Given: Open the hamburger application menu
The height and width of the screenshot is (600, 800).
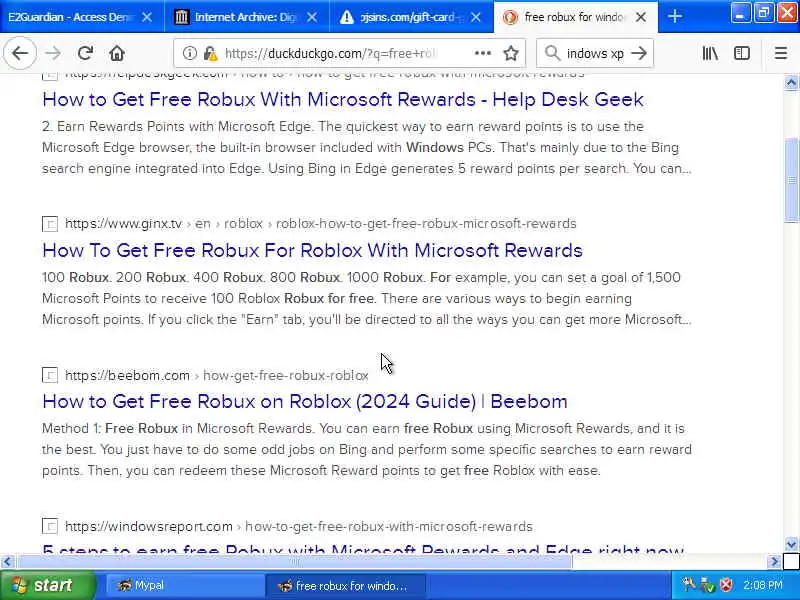Looking at the screenshot, I should [781, 53].
